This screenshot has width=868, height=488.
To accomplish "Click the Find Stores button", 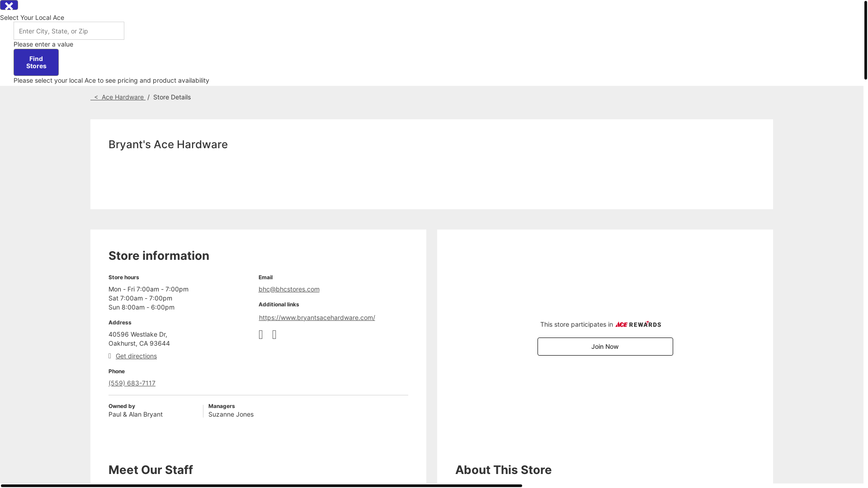I will coord(36,62).
